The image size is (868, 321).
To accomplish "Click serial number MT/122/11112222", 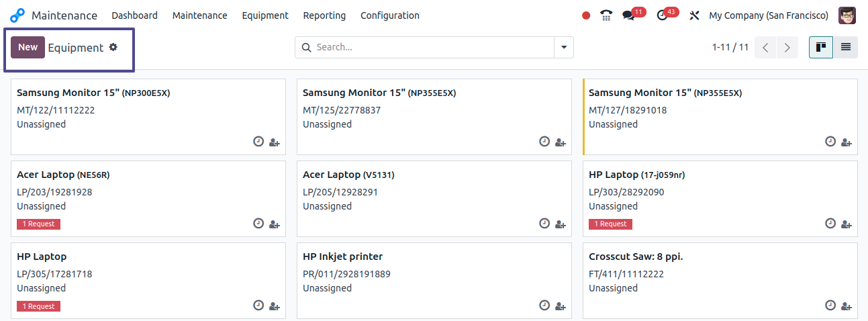I will point(56,110).
